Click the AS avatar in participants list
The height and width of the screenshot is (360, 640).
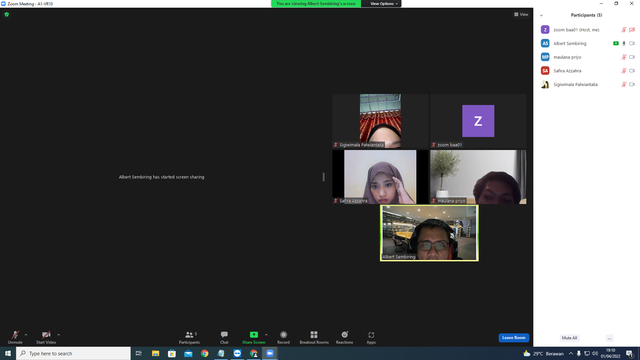pos(545,43)
